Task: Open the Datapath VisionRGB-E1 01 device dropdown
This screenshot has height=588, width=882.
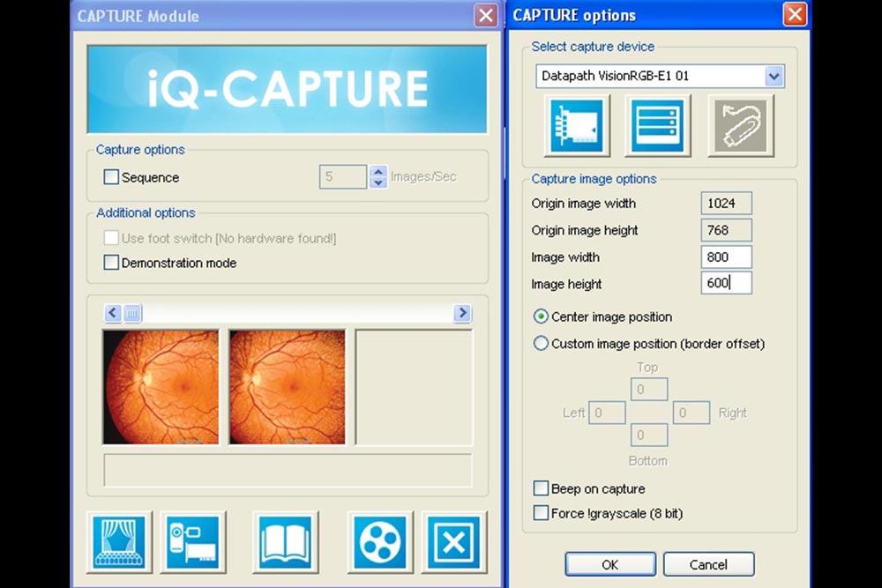Action: (x=774, y=76)
